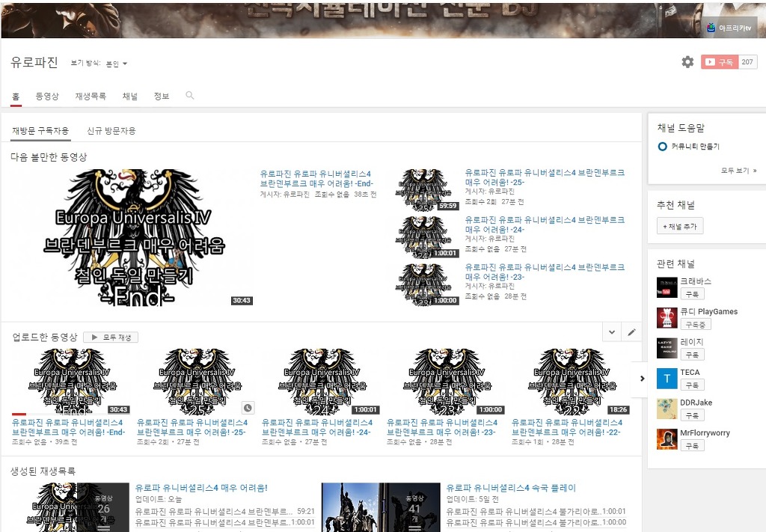Click the red watched progress bar on -End- video
Viewport: 766px width, 532px height.
[19, 415]
